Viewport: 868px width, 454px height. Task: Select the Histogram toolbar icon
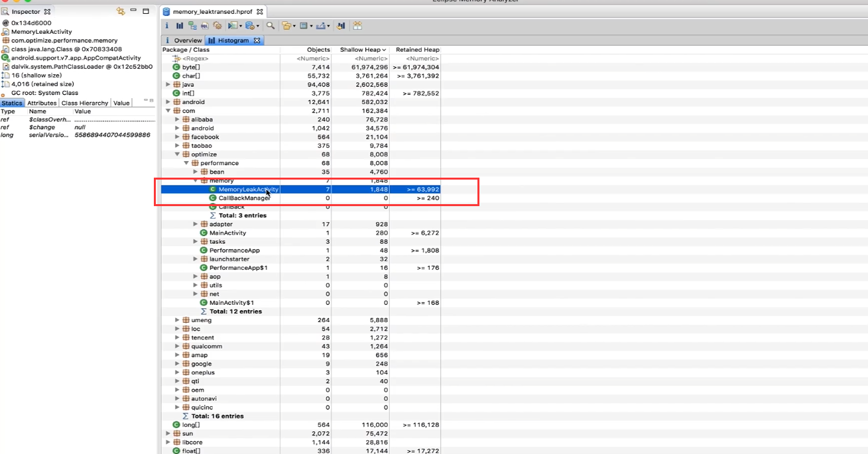coord(180,25)
